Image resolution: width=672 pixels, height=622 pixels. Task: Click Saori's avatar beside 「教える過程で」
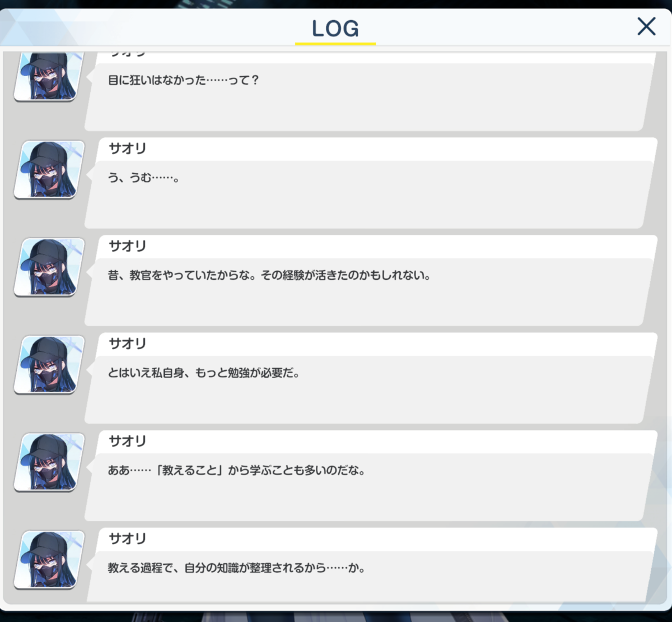pos(49,560)
